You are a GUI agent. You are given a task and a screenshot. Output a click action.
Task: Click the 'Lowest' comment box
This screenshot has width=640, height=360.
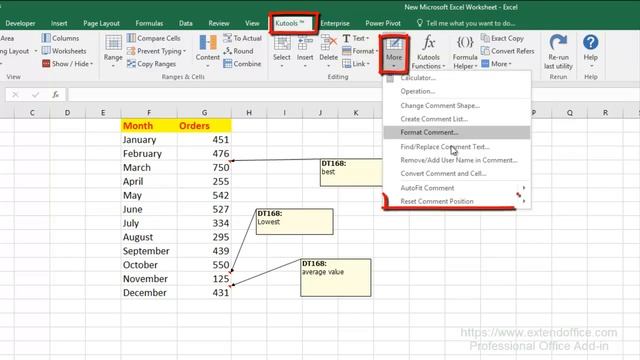[x=294, y=222]
